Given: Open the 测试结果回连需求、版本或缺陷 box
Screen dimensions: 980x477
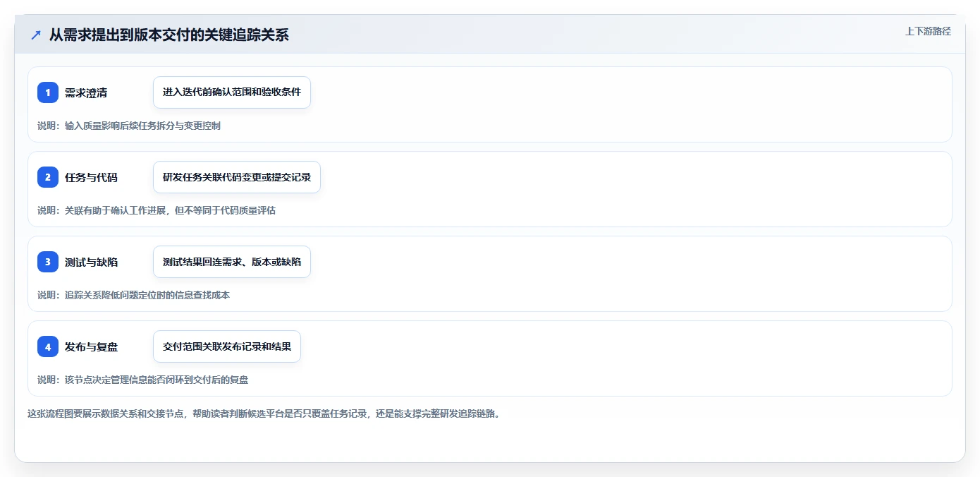Looking at the screenshot, I should tap(232, 262).
